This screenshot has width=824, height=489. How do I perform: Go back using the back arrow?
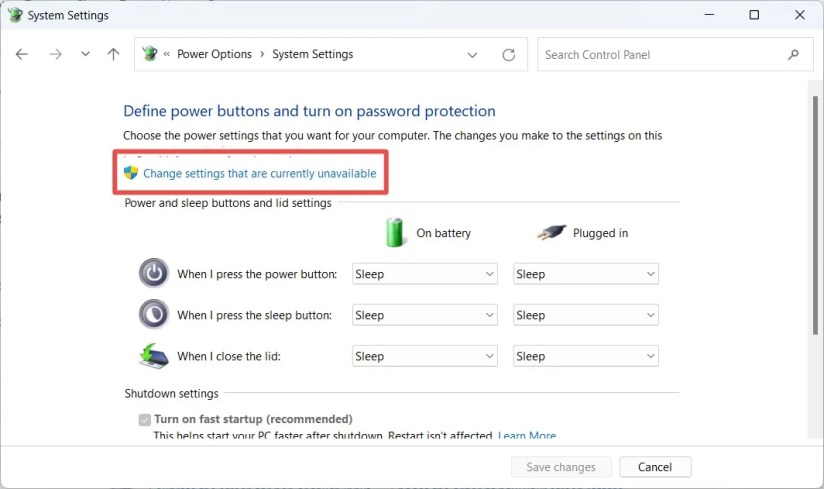22,54
